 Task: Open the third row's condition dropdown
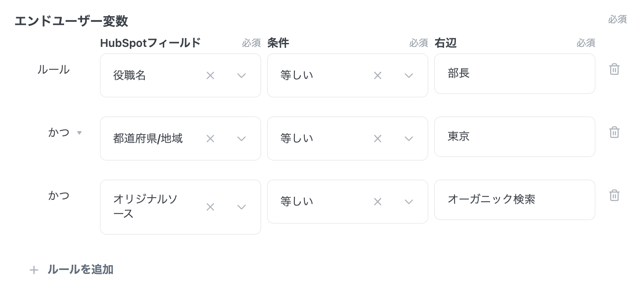click(x=408, y=202)
